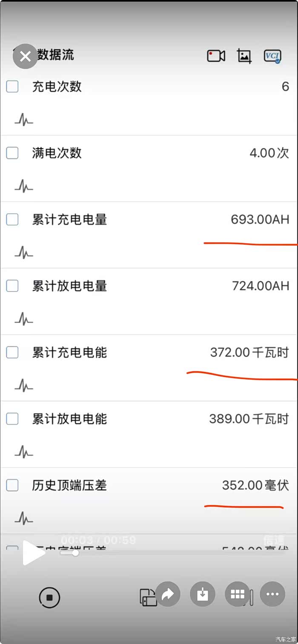Play the video

coord(33,553)
